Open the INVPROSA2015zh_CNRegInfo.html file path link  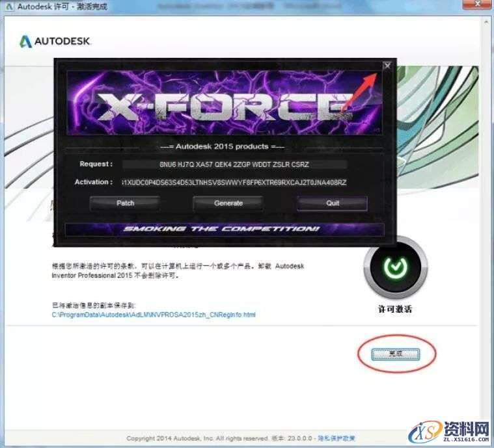pyautogui.click(x=154, y=315)
